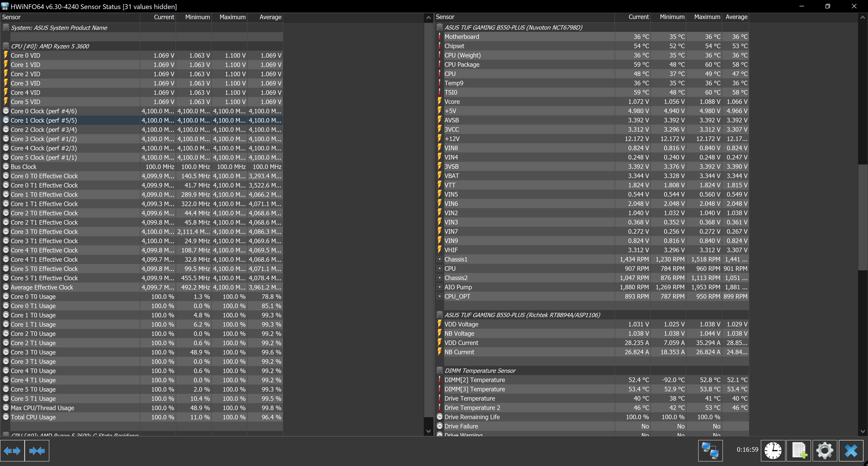Collapse the Nuvoton NCT6798D sensor group
Viewport: 868px width, 466px height.
[x=439, y=27]
